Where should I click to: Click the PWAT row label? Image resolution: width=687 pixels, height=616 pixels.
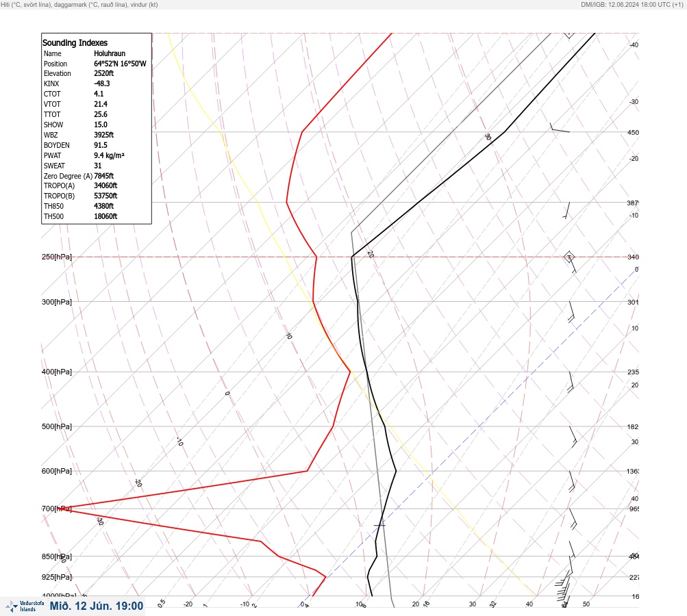tap(53, 155)
